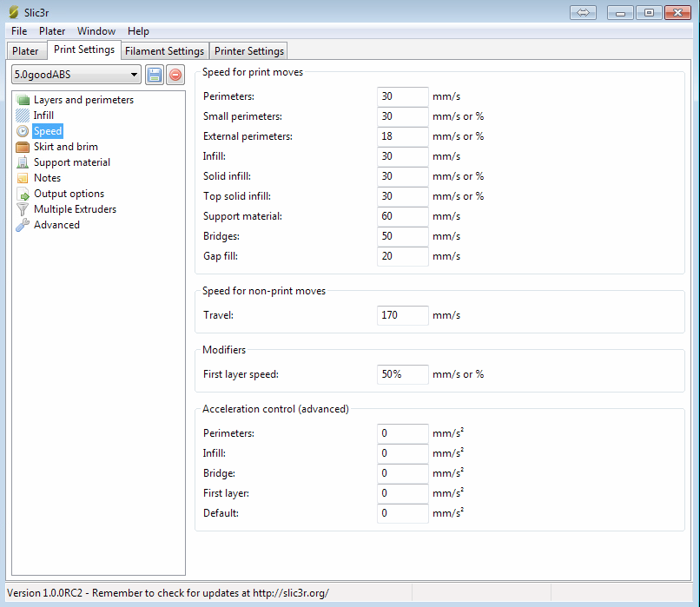Click the Travel speed input field

pyautogui.click(x=403, y=315)
